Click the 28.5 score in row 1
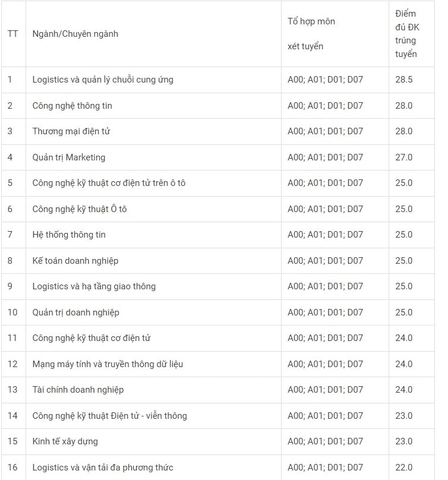This screenshot has width=448, height=480. pos(403,80)
